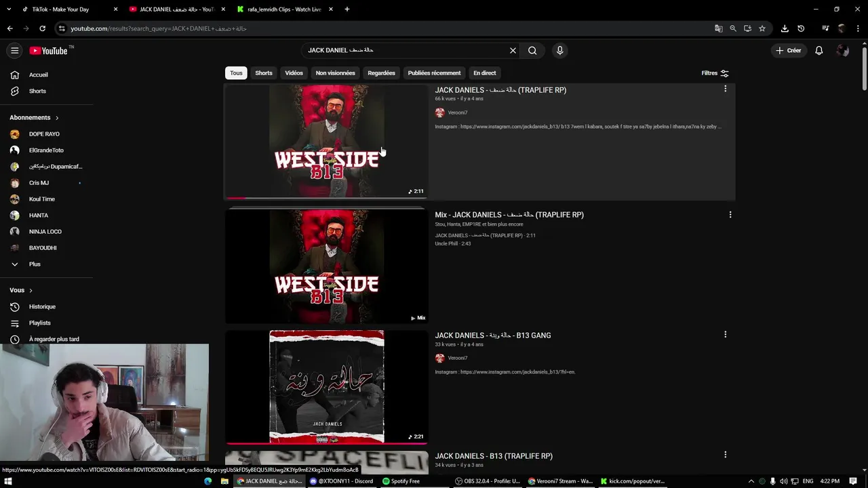Open Spotify Free from the taskbar
Viewport: 868px width, 488px height.
(401, 481)
